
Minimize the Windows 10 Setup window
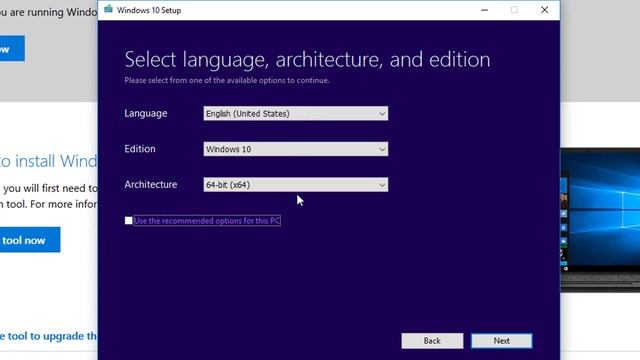pyautogui.click(x=484, y=10)
